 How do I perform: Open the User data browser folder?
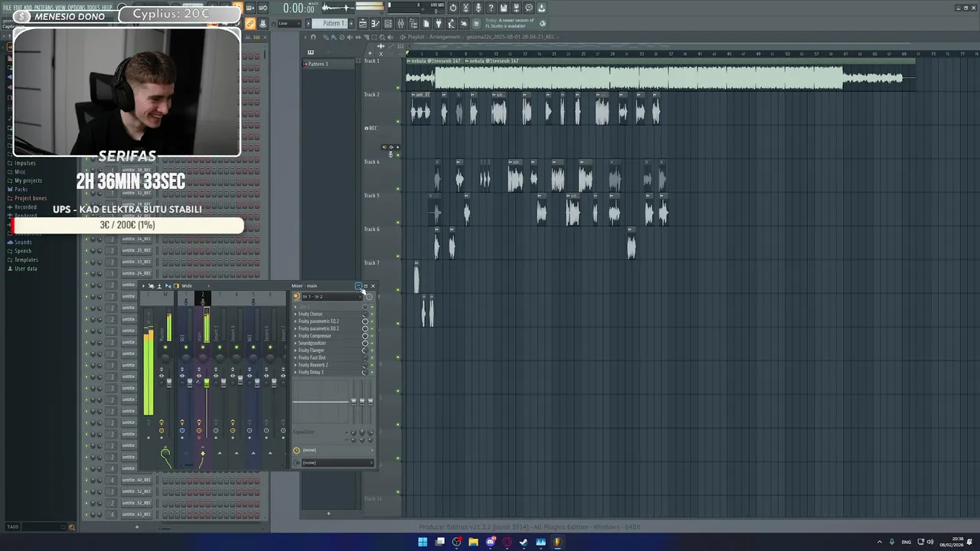tap(26, 269)
